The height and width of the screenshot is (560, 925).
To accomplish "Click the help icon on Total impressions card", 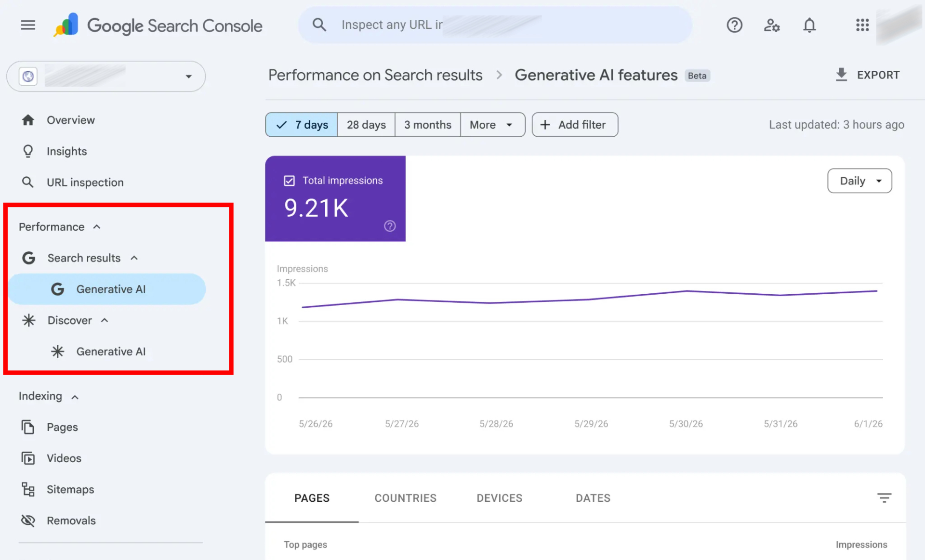I will [x=390, y=226].
